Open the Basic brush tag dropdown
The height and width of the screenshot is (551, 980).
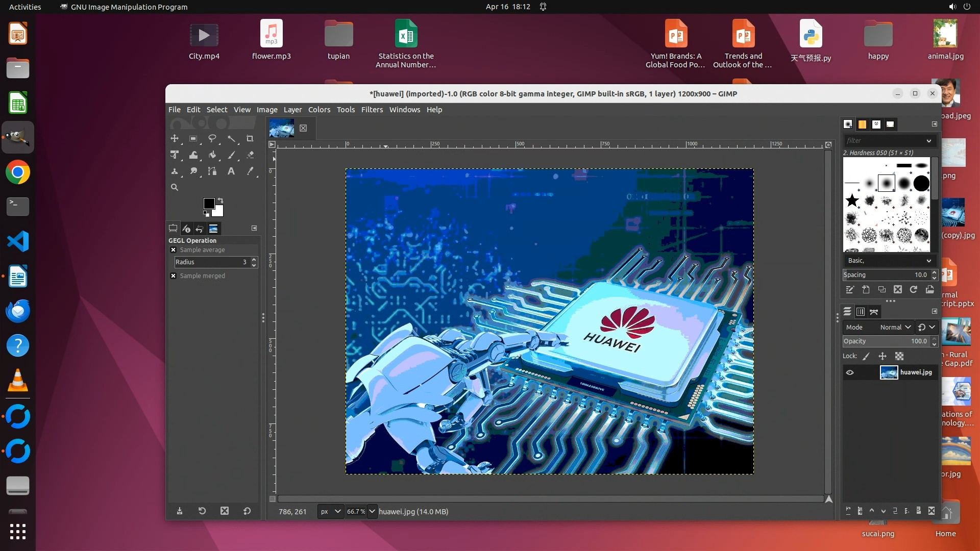889,261
